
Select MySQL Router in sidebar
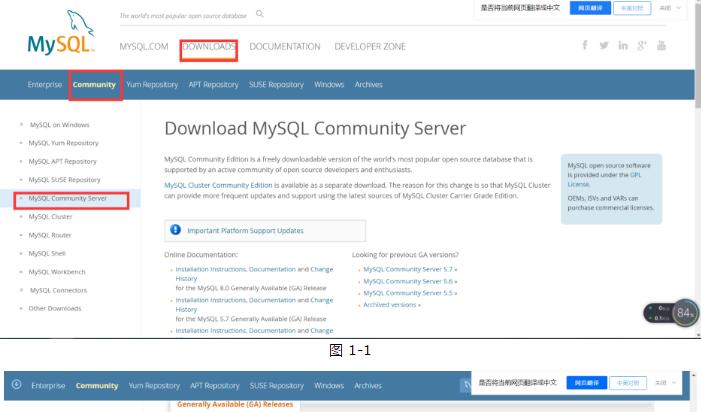coord(50,235)
